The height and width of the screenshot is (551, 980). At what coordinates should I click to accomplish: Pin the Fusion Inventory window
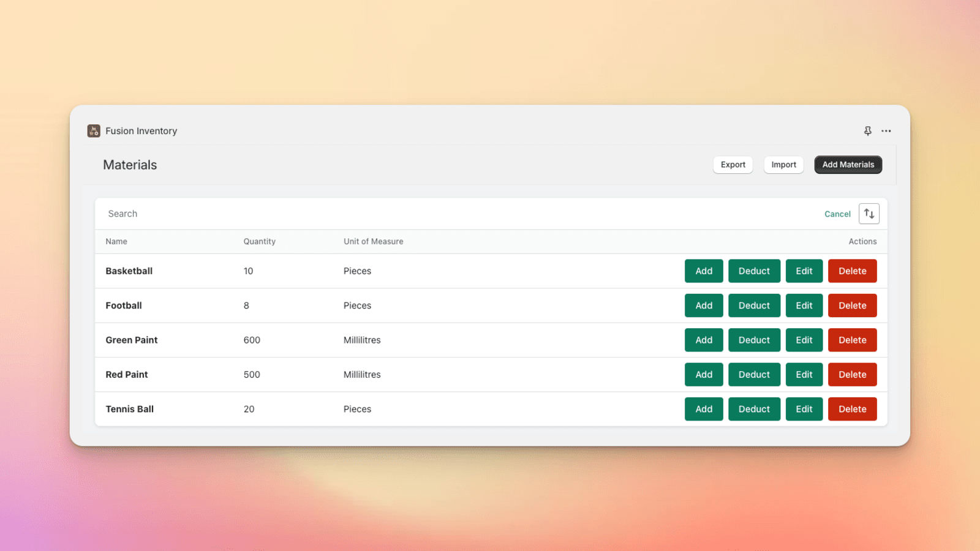pyautogui.click(x=867, y=130)
